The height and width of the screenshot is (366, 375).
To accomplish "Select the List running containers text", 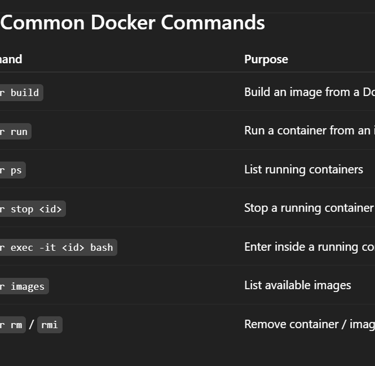I will pos(304,170).
